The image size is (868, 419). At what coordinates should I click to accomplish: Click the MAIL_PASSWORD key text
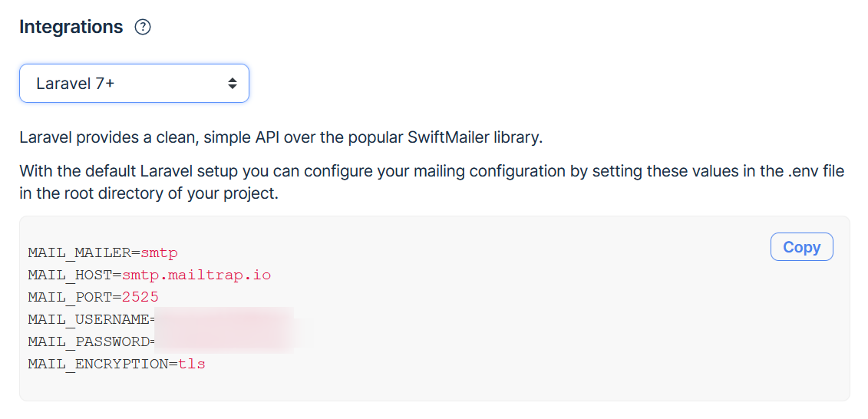[88, 341]
